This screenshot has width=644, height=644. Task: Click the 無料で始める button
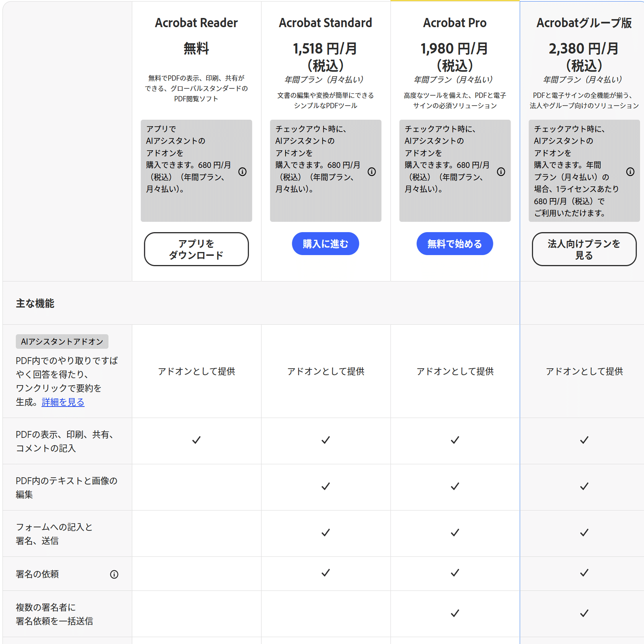455,243
